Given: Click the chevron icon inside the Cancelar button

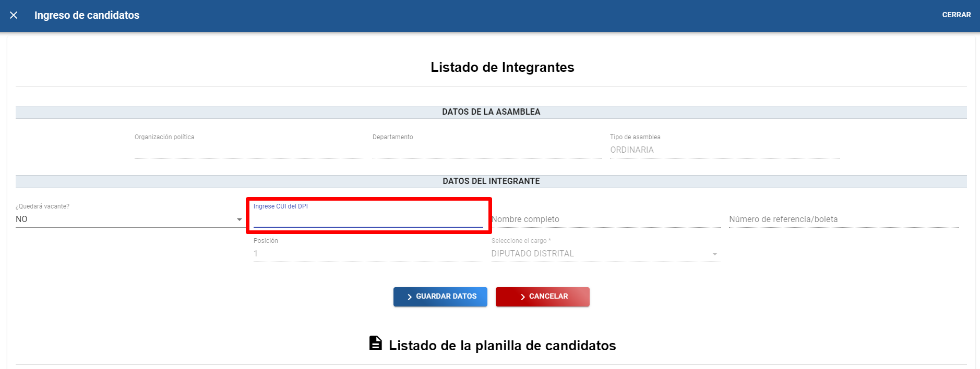Looking at the screenshot, I should click(522, 297).
